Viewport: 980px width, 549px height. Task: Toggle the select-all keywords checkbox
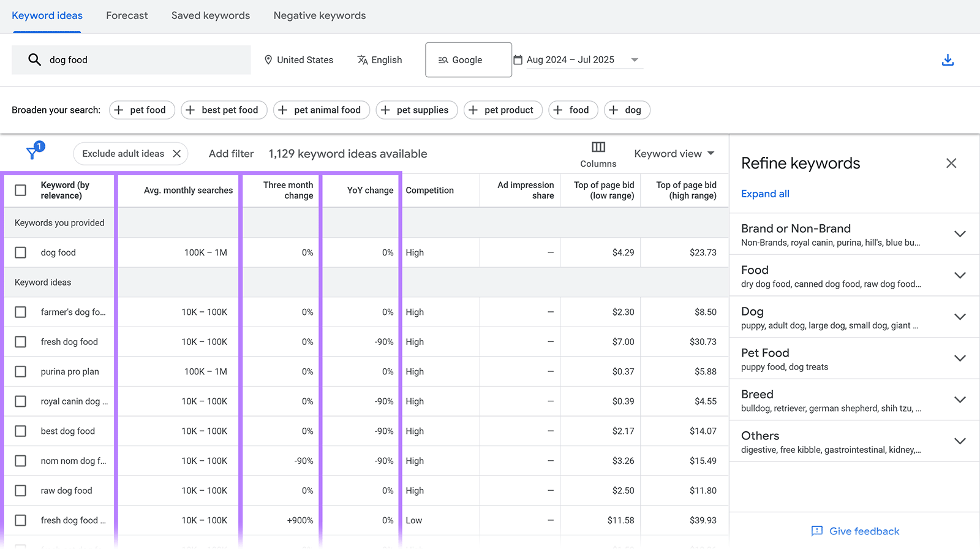tap(21, 190)
